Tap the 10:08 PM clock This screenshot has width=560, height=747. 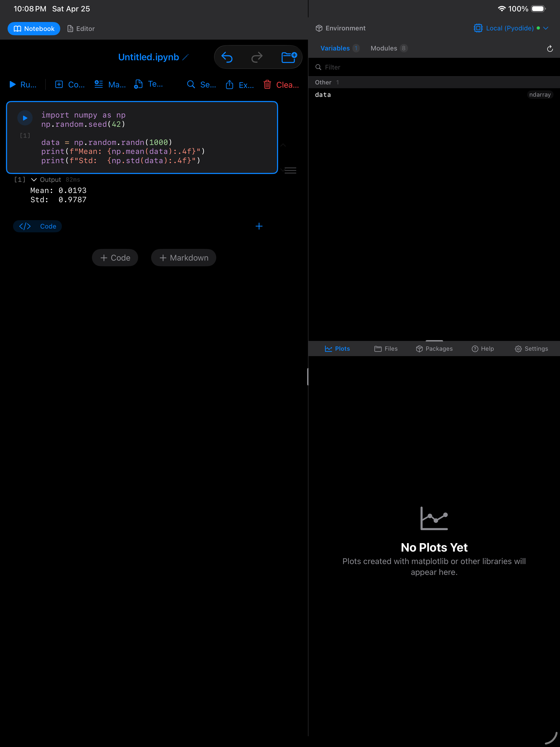pos(30,9)
